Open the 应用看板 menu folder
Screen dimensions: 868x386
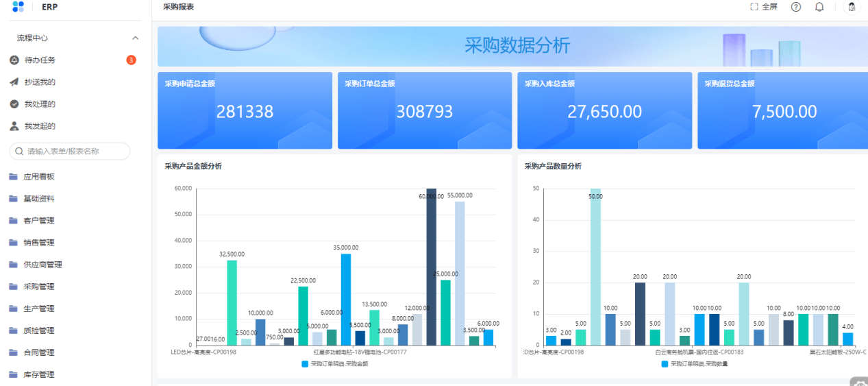[38, 177]
